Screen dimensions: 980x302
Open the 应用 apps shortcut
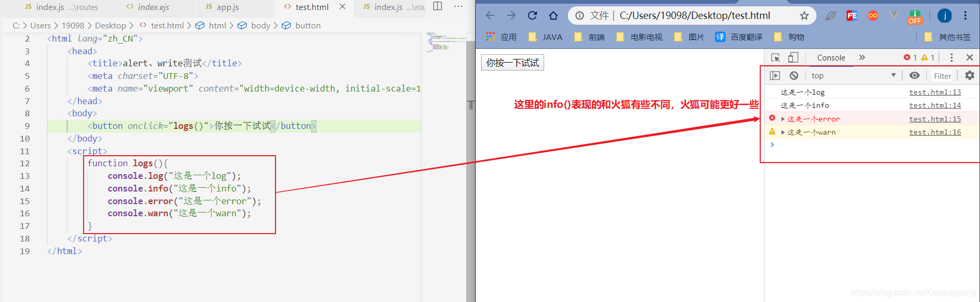coord(502,37)
